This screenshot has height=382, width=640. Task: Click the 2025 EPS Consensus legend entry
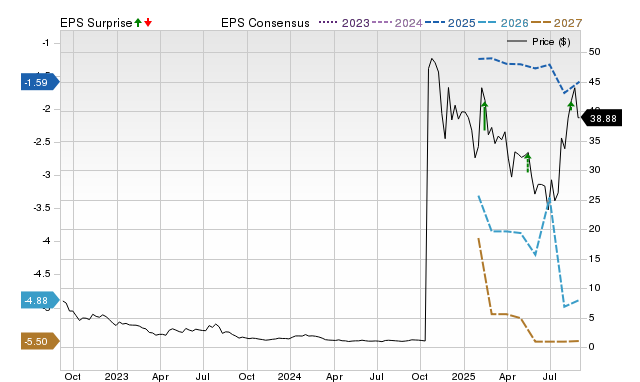click(x=450, y=23)
